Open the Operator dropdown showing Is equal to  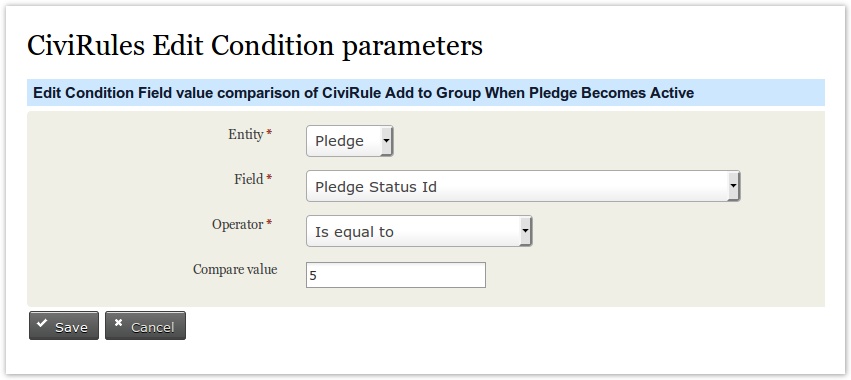[x=419, y=231]
